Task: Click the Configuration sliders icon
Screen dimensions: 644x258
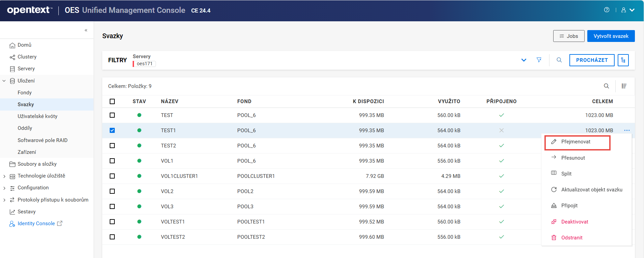Action: point(12,188)
